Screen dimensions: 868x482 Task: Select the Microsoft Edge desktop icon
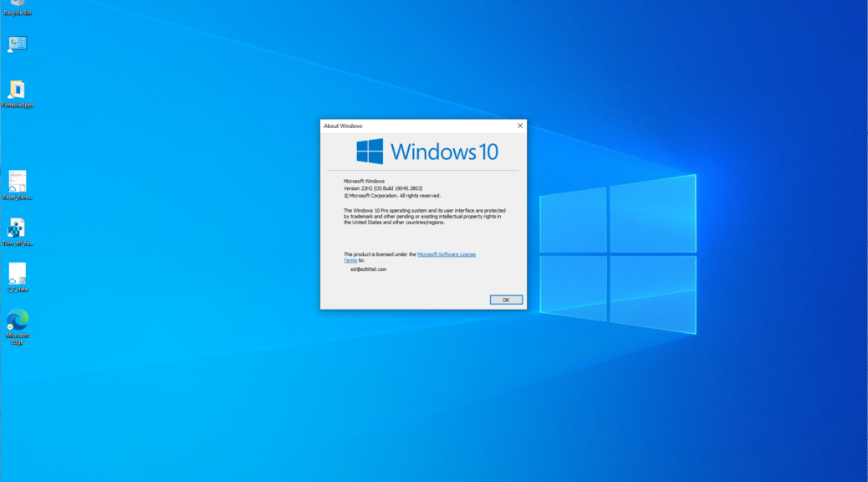(18, 327)
